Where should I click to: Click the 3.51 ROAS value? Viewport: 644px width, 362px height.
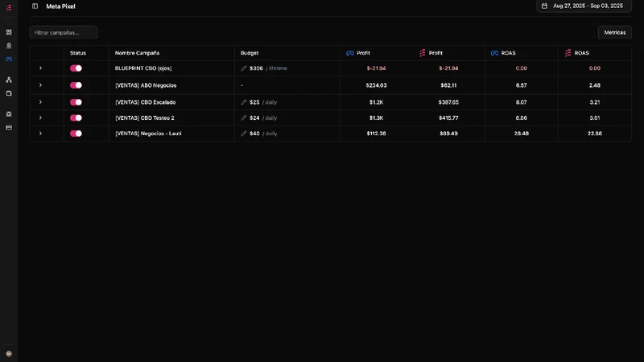point(595,117)
